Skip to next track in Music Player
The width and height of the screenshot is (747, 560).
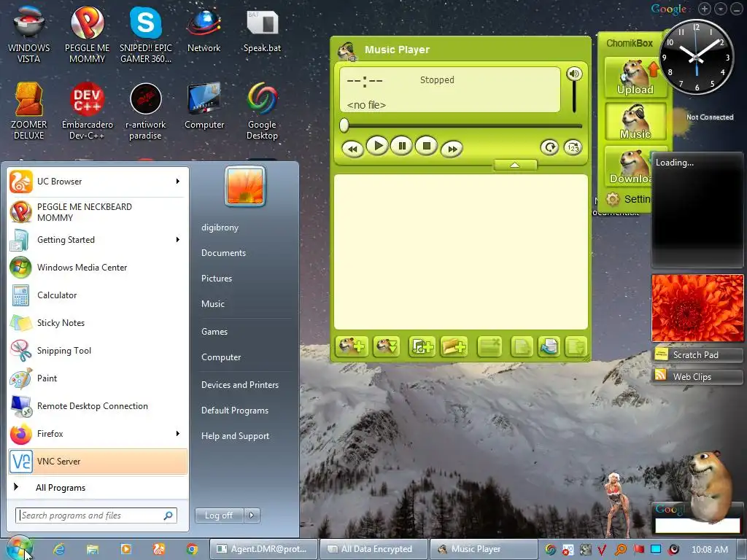pyautogui.click(x=452, y=149)
